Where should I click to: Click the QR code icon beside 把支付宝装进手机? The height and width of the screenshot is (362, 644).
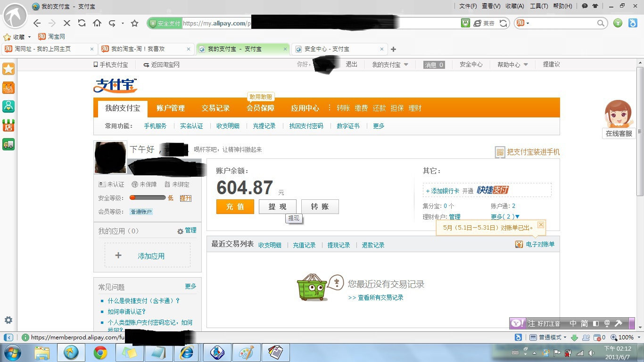point(500,152)
